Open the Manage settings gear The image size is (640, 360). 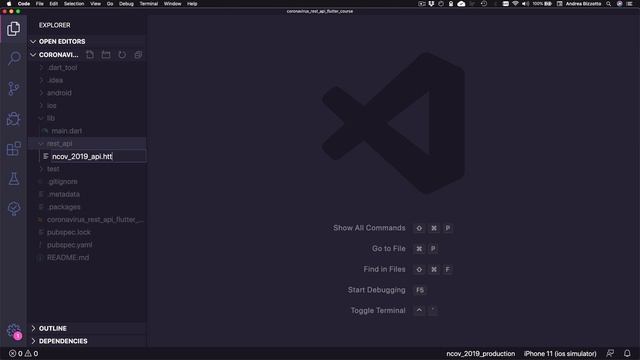click(13, 331)
